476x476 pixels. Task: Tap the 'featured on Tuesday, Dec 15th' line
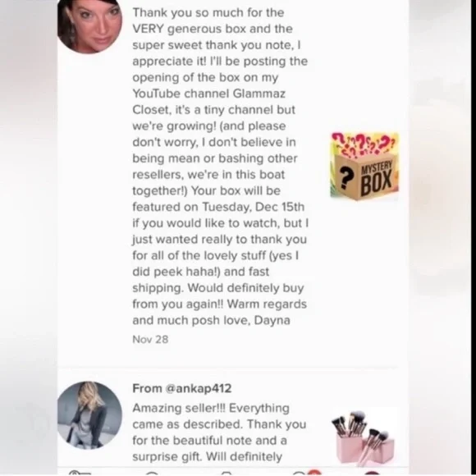pos(218,207)
